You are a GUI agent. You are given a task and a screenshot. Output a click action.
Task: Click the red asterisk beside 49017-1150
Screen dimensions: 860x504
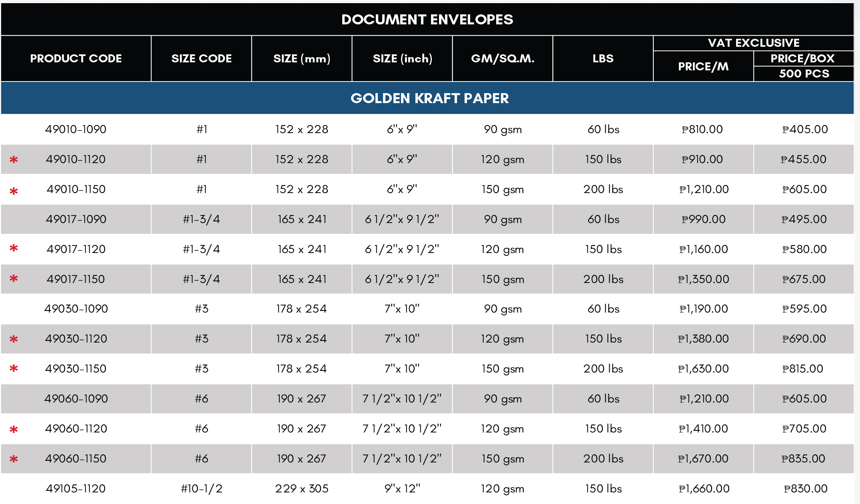pos(14,278)
